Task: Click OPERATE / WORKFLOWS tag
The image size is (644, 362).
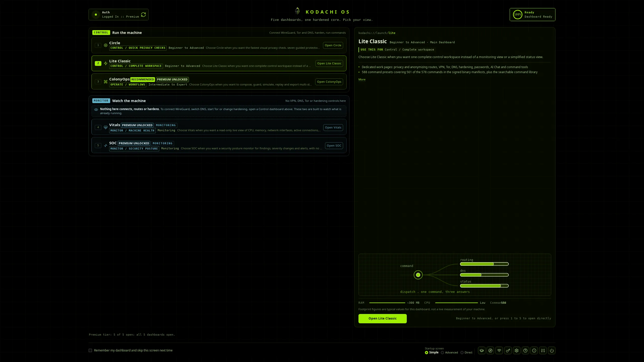Action: [x=128, y=84]
